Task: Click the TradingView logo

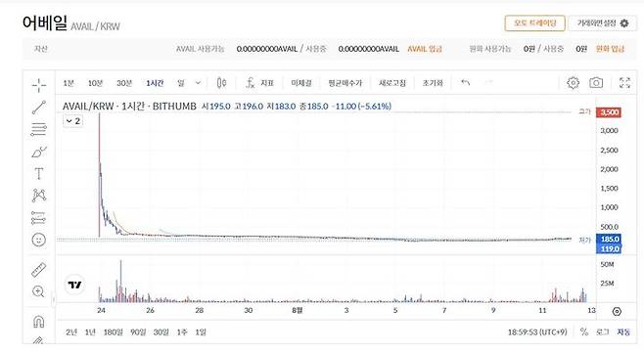Action: coord(74,285)
